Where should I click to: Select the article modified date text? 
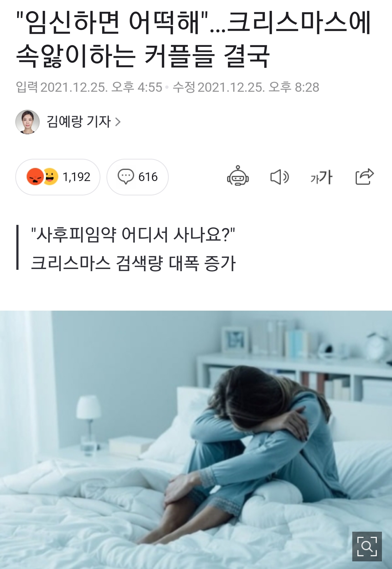[246, 87]
